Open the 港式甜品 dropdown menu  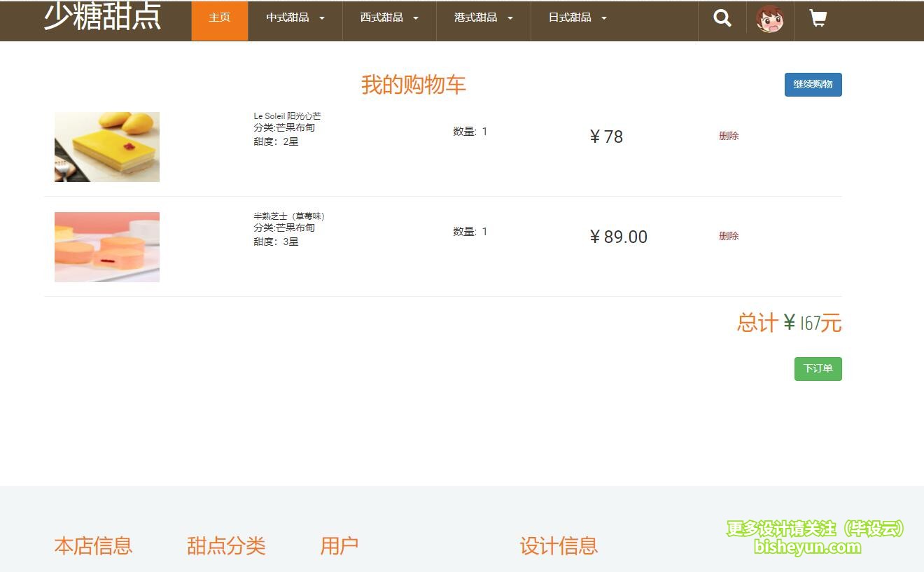click(x=483, y=18)
